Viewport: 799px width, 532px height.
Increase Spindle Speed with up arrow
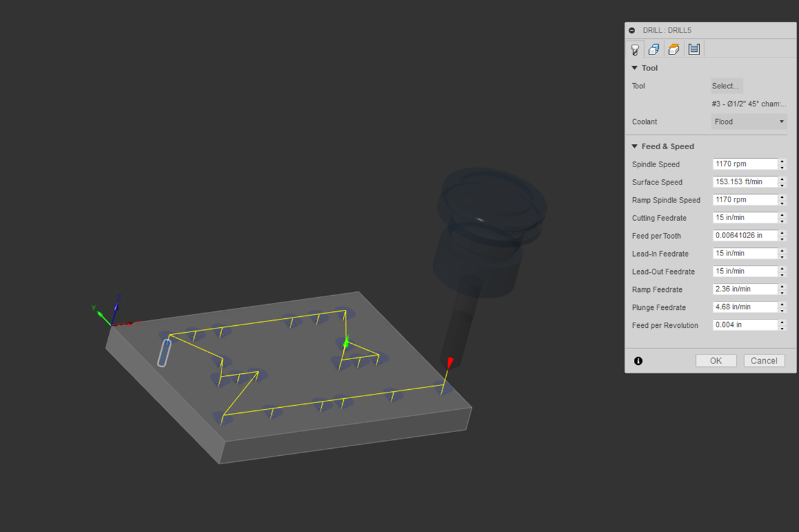click(782, 161)
